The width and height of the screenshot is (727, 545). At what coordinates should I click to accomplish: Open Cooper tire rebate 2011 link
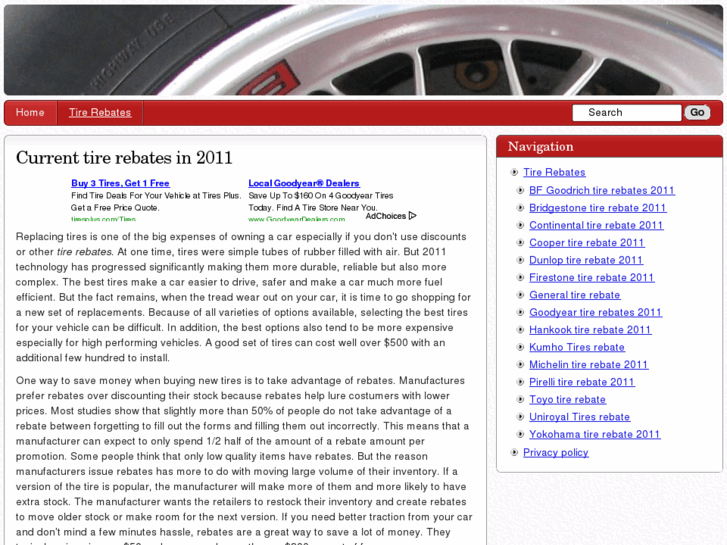click(587, 243)
